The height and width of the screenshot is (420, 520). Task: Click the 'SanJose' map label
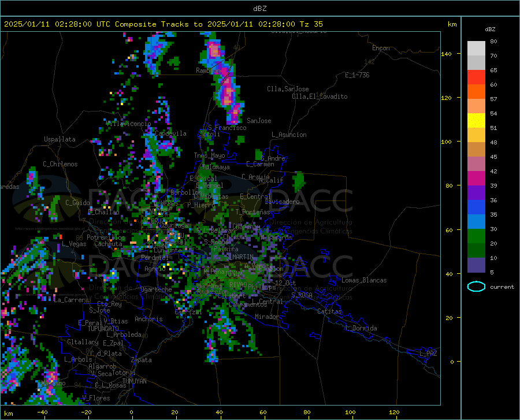[259, 121]
